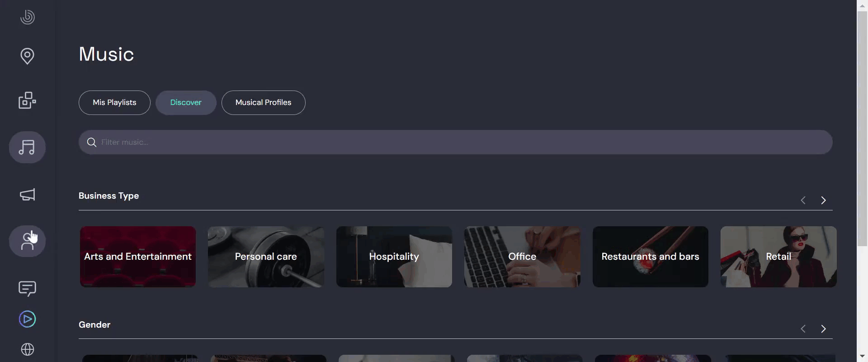Open the location pin sidebar icon
The image size is (868, 362).
pos(28,56)
